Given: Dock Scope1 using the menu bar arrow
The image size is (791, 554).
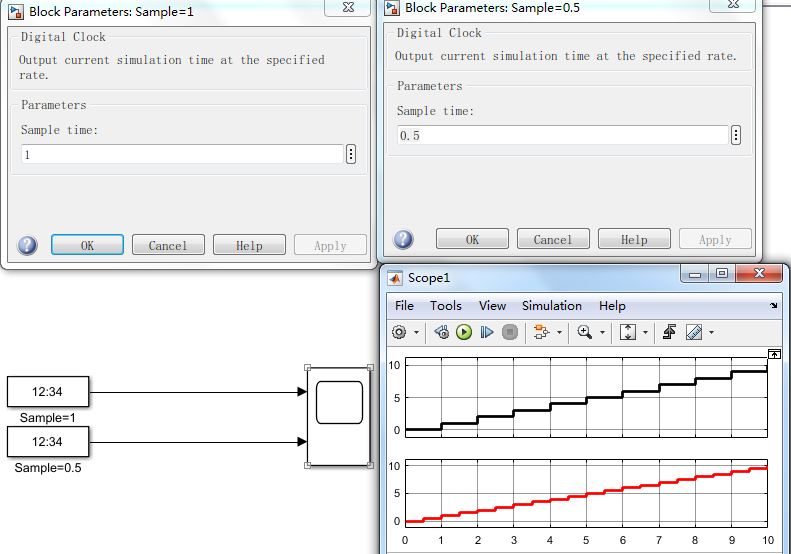Looking at the screenshot, I should [x=773, y=305].
